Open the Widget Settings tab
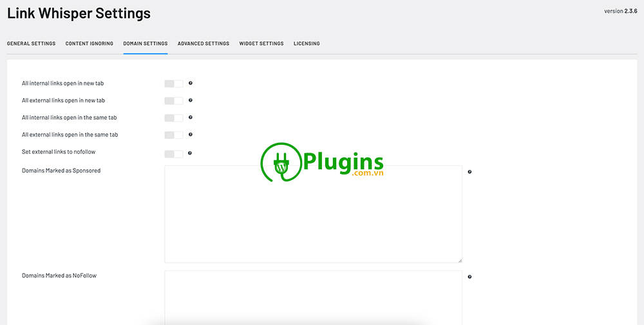Screen dimensions: 644x325 (x=261, y=44)
